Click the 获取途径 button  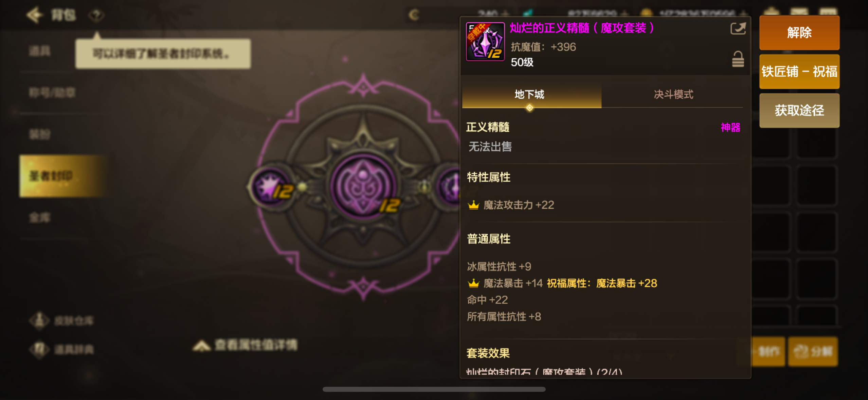click(x=799, y=111)
